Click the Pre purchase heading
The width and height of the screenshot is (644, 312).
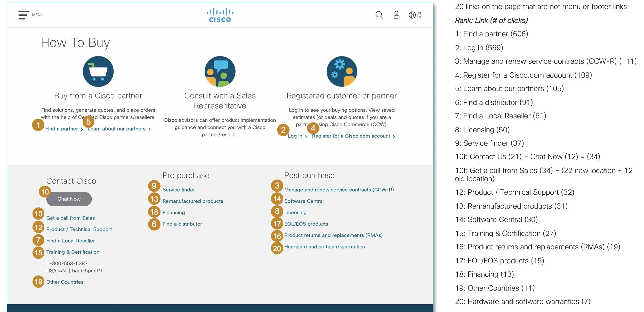186,175
